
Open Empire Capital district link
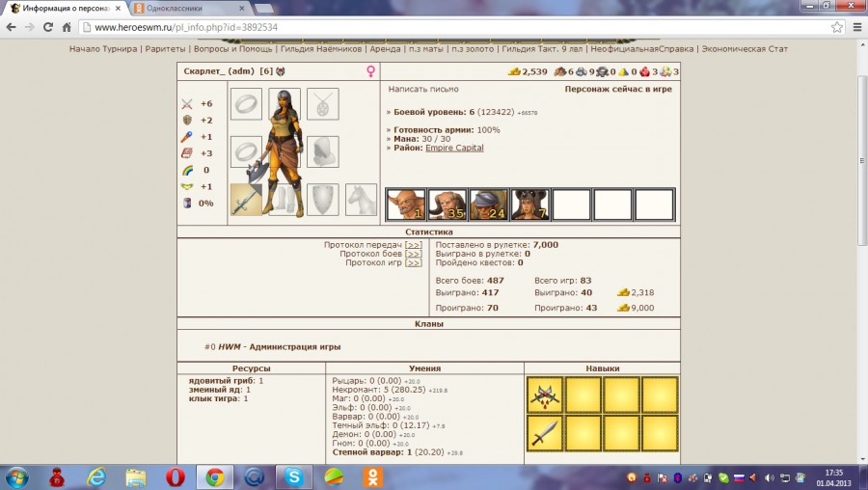click(x=454, y=148)
